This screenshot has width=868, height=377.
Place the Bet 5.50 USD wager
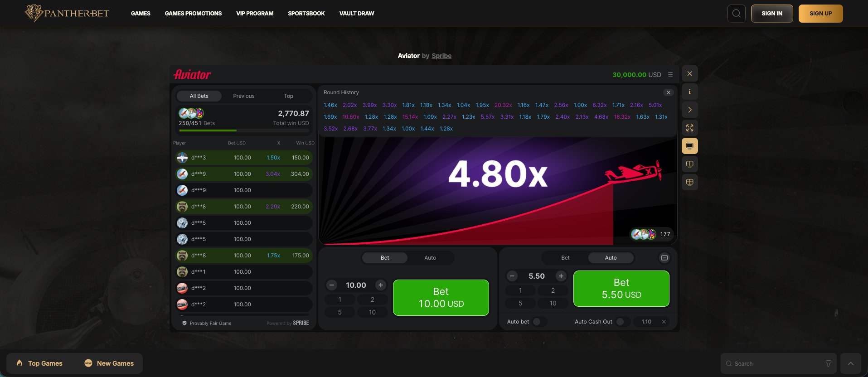click(x=621, y=289)
